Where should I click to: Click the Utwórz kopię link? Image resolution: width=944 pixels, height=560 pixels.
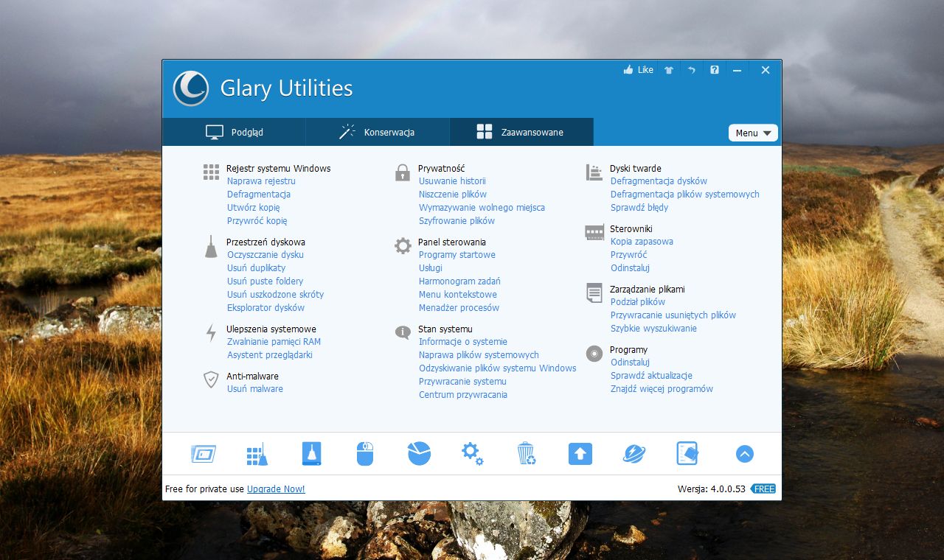click(253, 207)
